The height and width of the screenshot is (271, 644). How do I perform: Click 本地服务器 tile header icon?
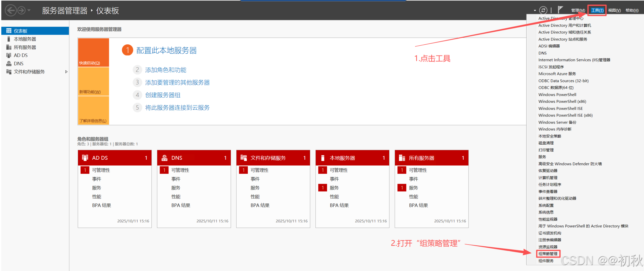click(323, 158)
